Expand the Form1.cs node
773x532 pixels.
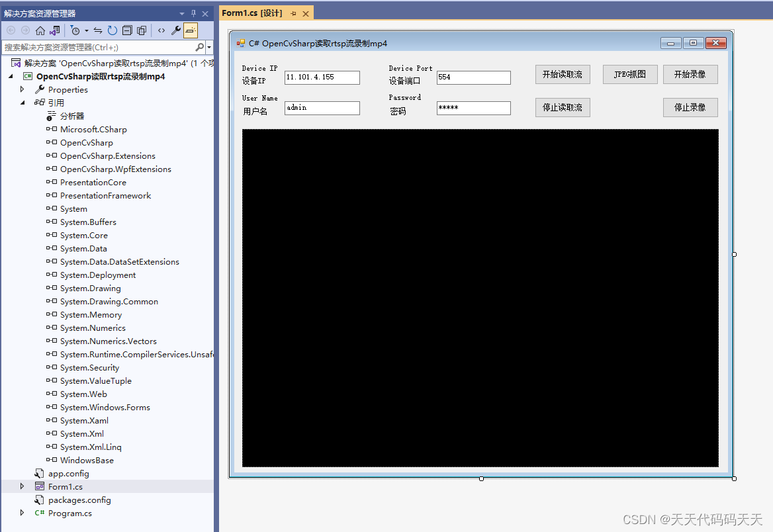click(22, 486)
